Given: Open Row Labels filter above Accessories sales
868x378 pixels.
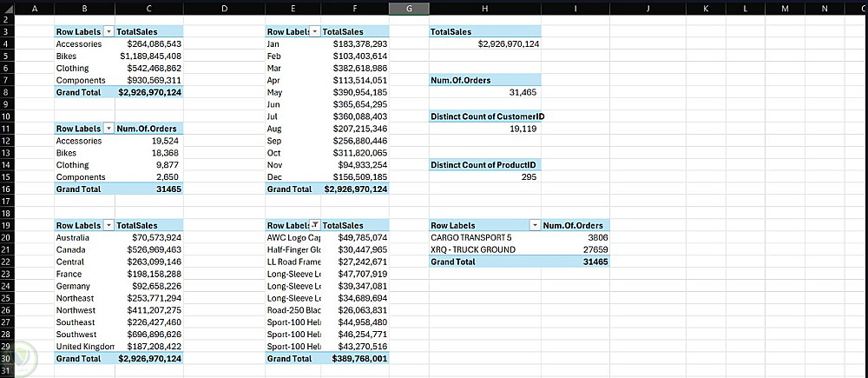Looking at the screenshot, I should click(108, 31).
